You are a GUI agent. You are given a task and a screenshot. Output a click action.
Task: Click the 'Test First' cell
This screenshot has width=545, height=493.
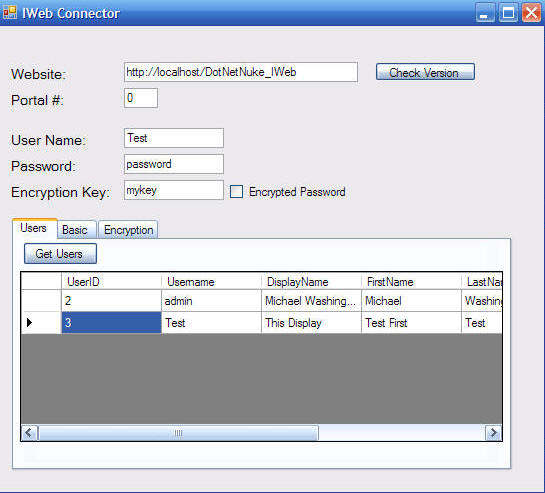click(412, 323)
